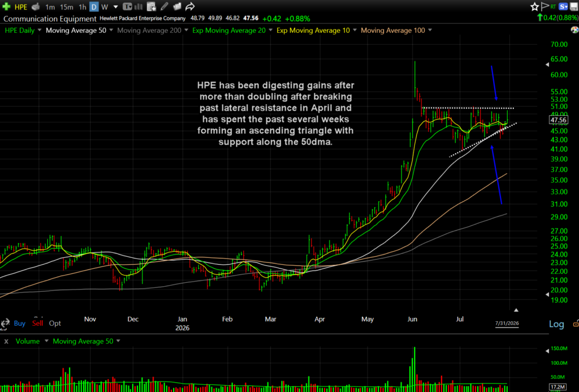Click the volume scale arrow near 150.0M
This screenshot has height=392, width=579.
pyautogui.click(x=547, y=351)
